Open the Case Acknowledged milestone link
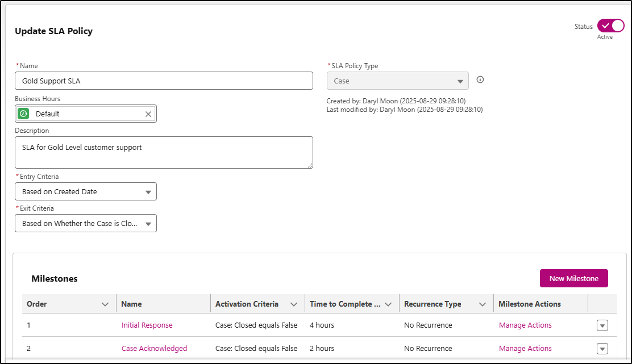The height and width of the screenshot is (364, 632). 154,349
